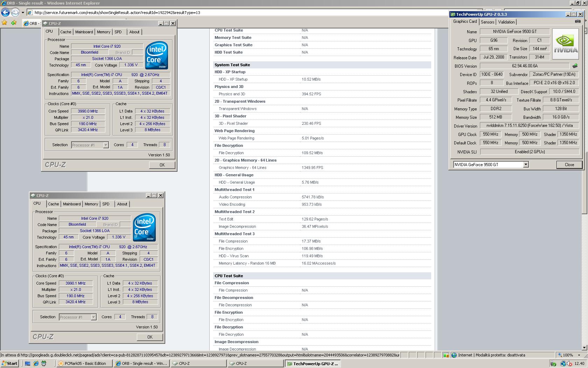Click the Internet zone globe icon
Viewport: 588px width, 368px height.
click(x=454, y=355)
